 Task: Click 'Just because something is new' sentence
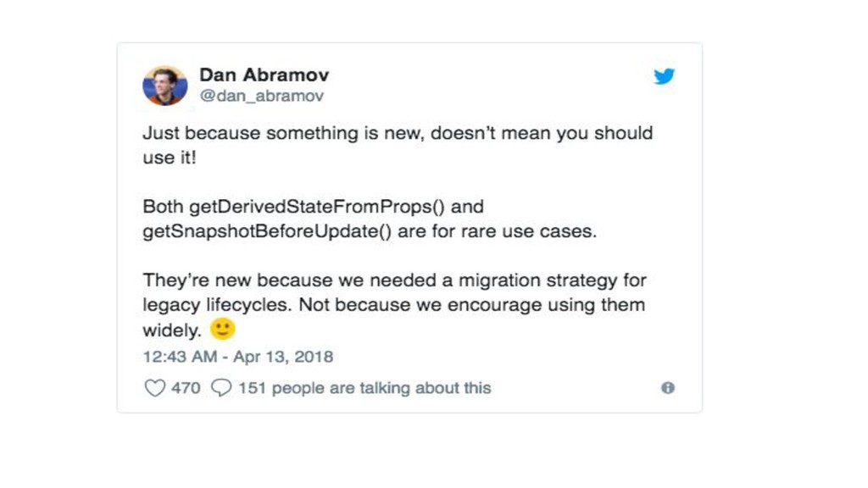coord(280,134)
